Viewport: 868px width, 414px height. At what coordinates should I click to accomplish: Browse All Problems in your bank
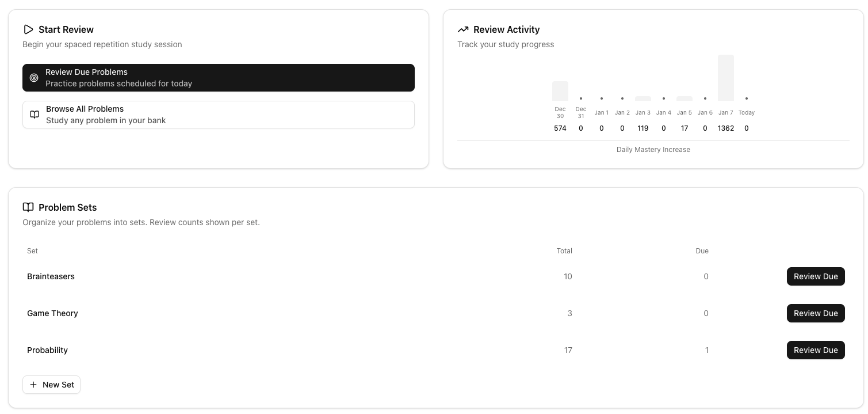pos(219,114)
